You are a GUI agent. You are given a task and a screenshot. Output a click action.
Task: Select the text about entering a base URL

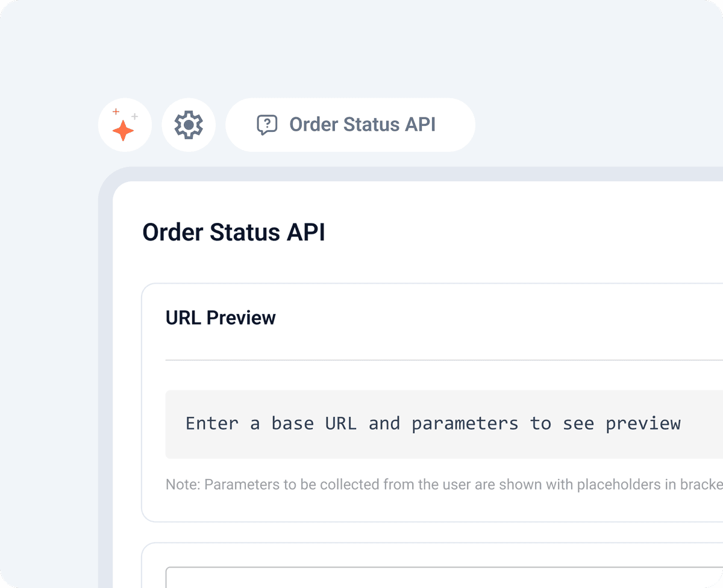[433, 424]
